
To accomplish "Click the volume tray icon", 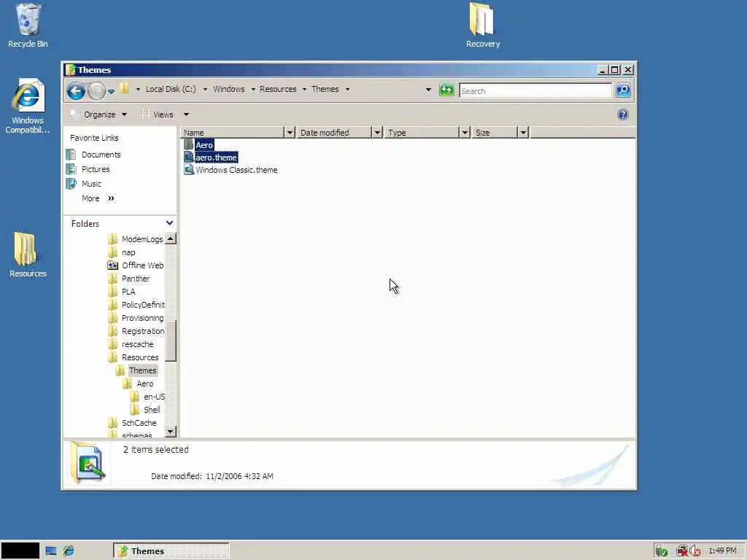I will click(695, 551).
